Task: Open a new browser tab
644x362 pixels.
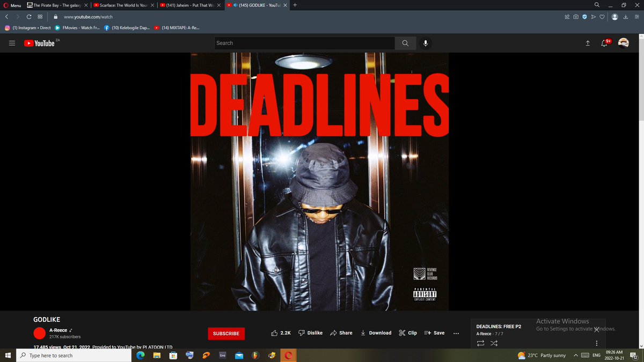Action: [x=295, y=5]
